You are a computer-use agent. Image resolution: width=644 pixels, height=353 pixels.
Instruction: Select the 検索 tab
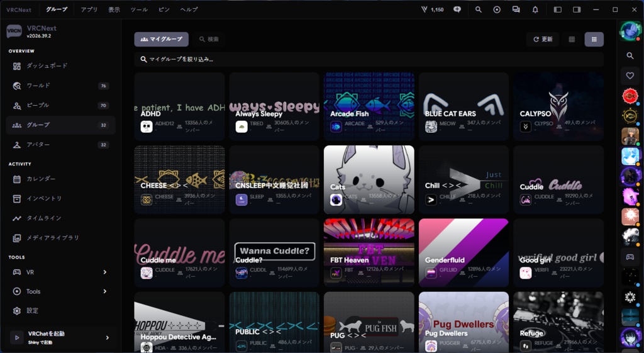coord(209,39)
